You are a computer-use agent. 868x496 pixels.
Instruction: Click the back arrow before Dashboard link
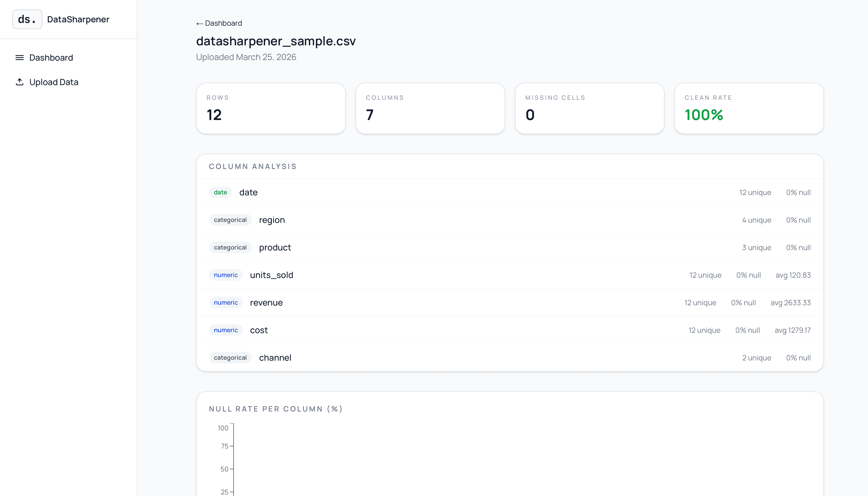[x=200, y=23]
